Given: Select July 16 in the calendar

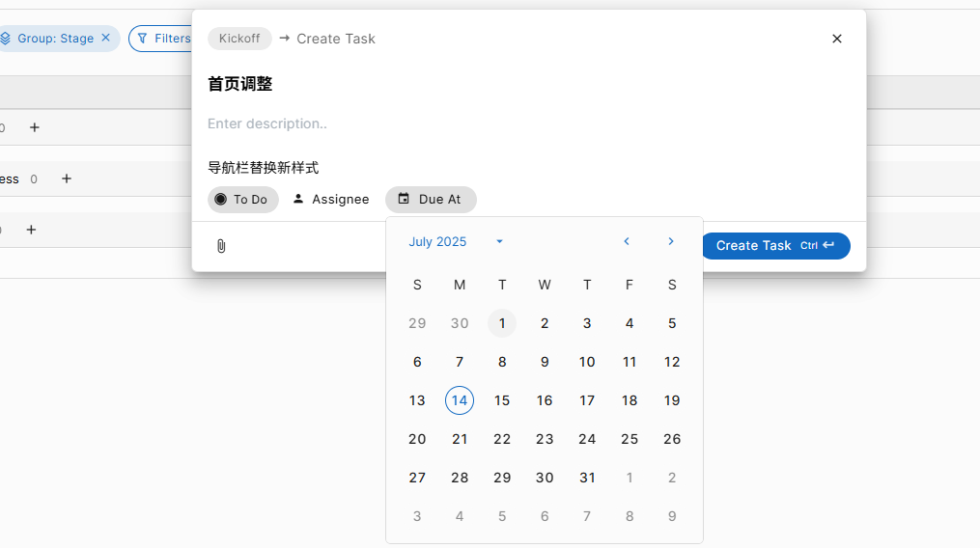Looking at the screenshot, I should [x=545, y=400].
